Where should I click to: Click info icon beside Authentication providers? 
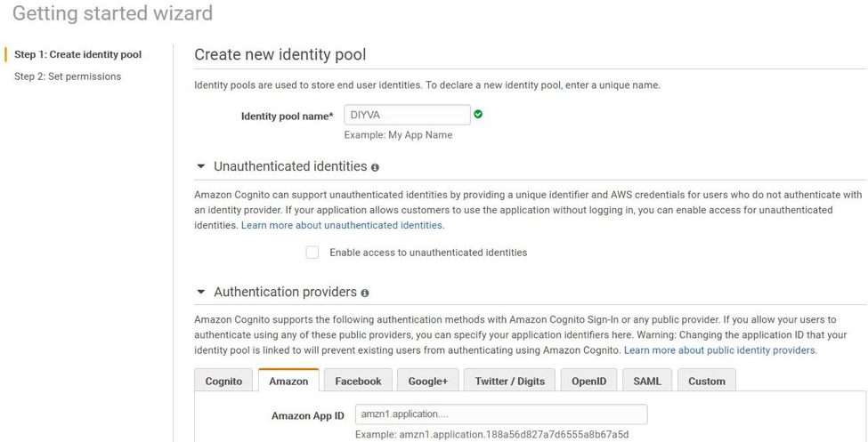tap(365, 293)
